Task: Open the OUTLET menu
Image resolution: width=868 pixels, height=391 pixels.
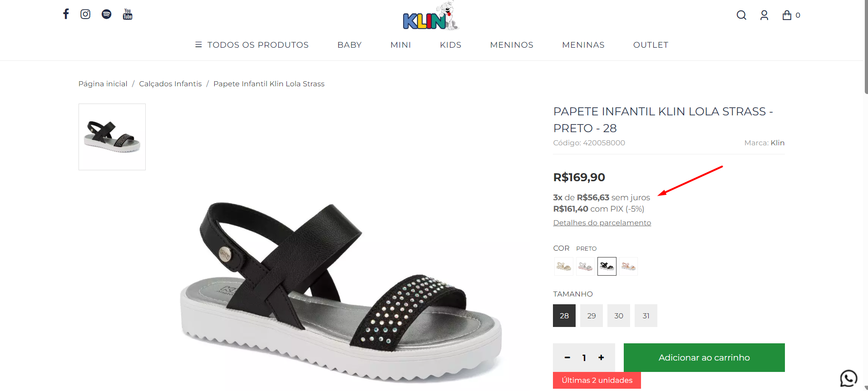Action: pos(651,45)
